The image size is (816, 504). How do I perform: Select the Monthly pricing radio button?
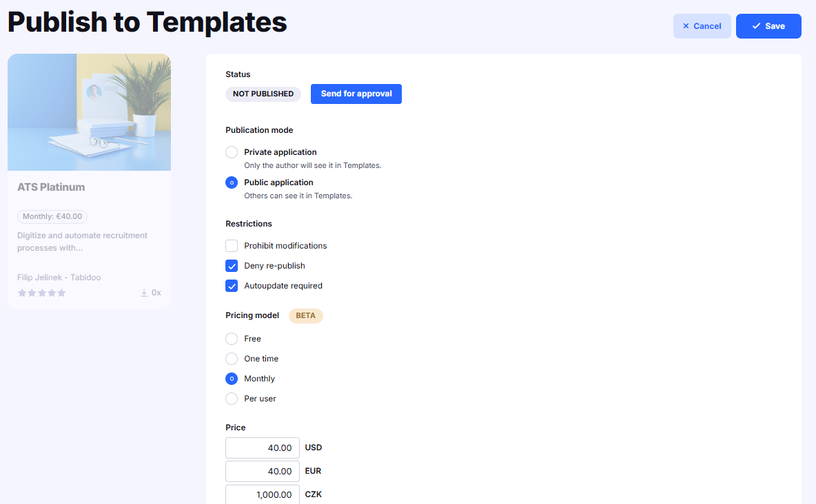point(232,379)
